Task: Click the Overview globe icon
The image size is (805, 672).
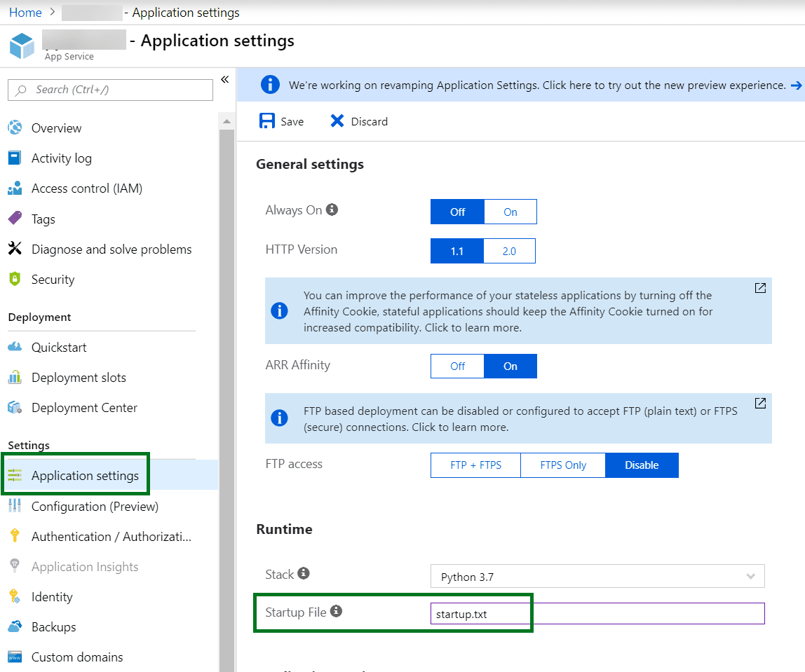Action: coord(15,128)
